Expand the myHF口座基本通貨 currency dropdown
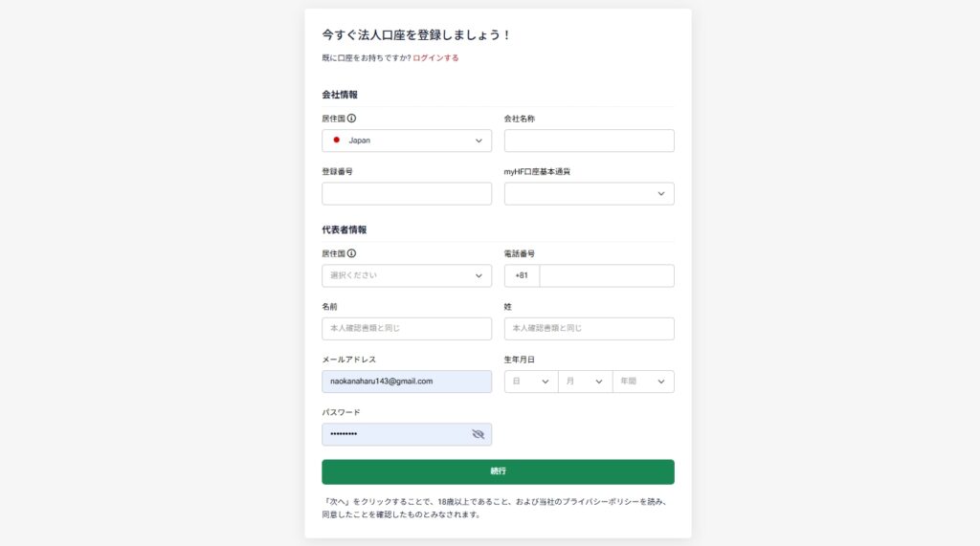 [x=589, y=194]
